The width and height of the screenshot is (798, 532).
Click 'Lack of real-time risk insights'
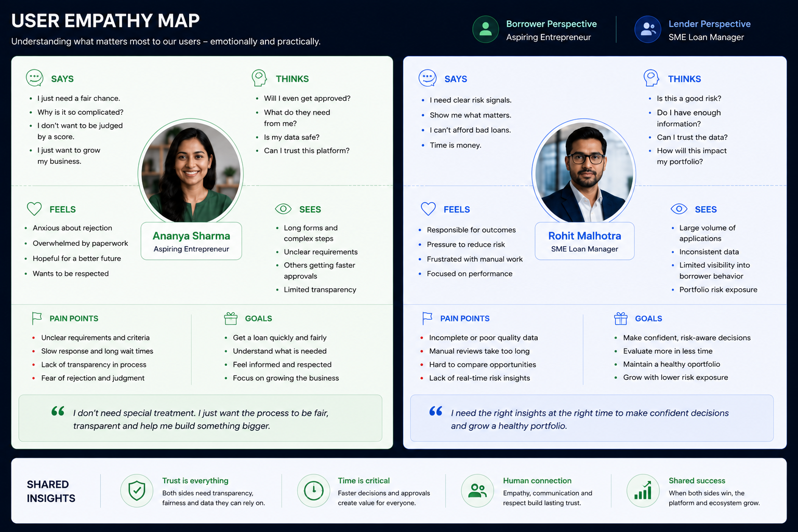(480, 378)
